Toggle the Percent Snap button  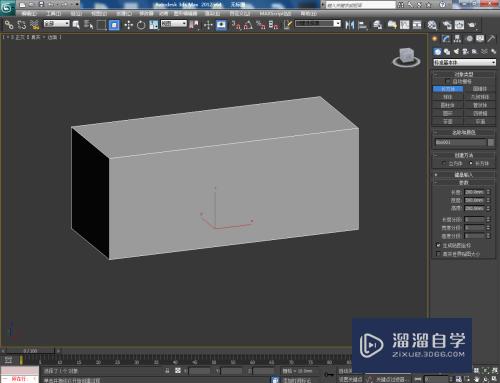tap(261, 25)
